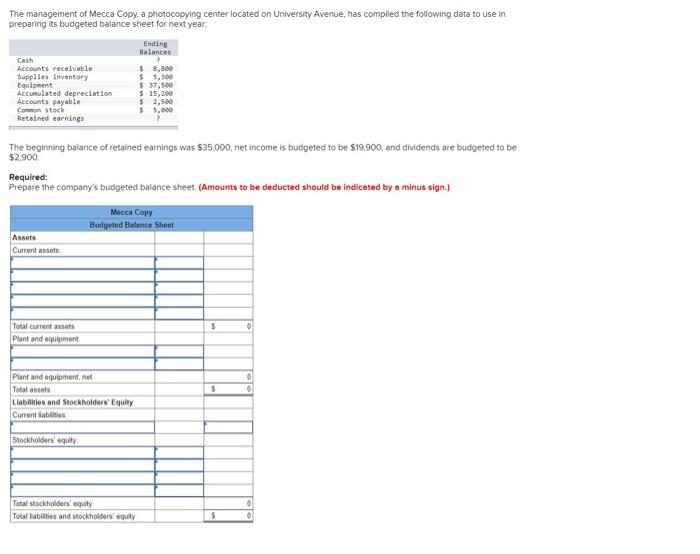The height and width of the screenshot is (554, 700).
Task: Click the 'Assets' section label
Action: coord(24,237)
